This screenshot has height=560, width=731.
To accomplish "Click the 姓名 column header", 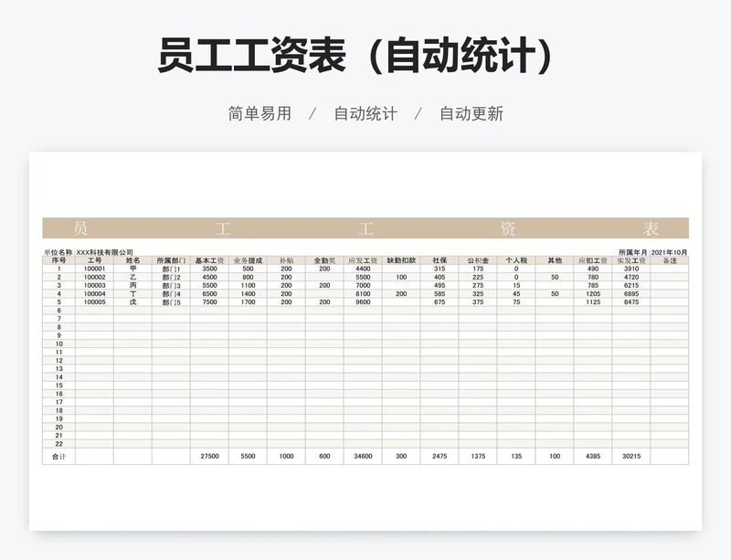I will [x=132, y=260].
